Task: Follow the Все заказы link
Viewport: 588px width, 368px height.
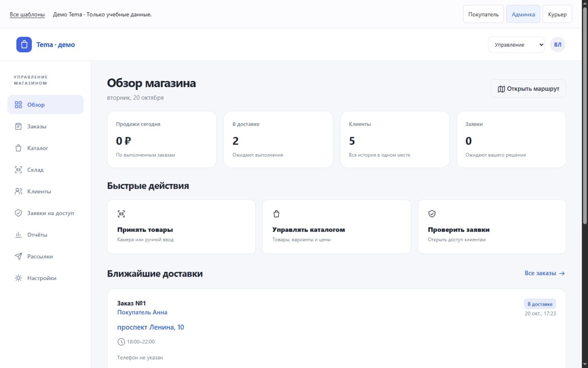Action: pyautogui.click(x=545, y=273)
